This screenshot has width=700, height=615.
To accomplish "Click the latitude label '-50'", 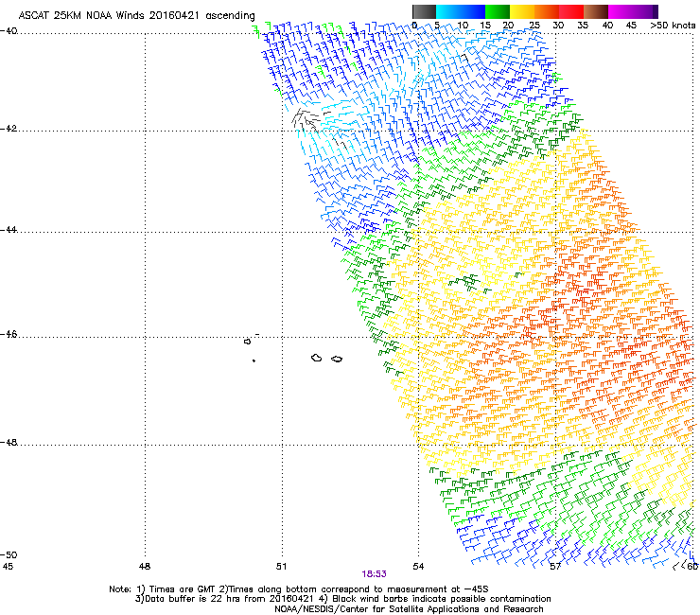I will tap(9, 554).
